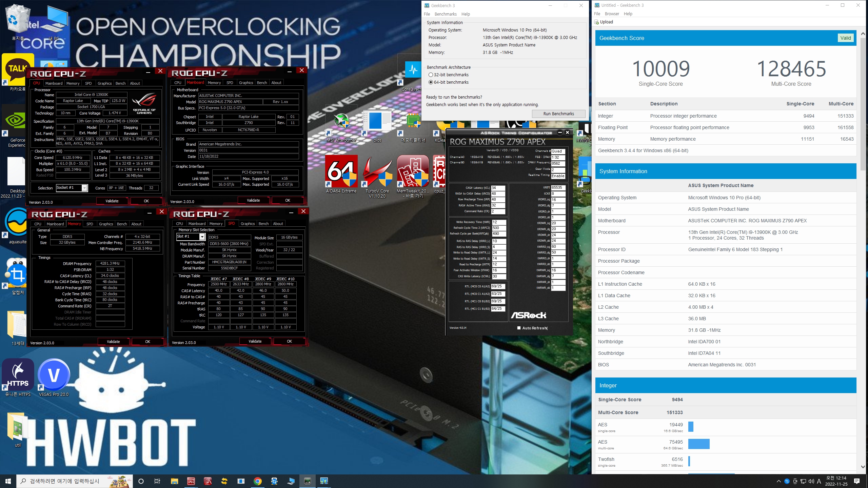Select About tab in Memory CPU-Z window

tap(136, 224)
